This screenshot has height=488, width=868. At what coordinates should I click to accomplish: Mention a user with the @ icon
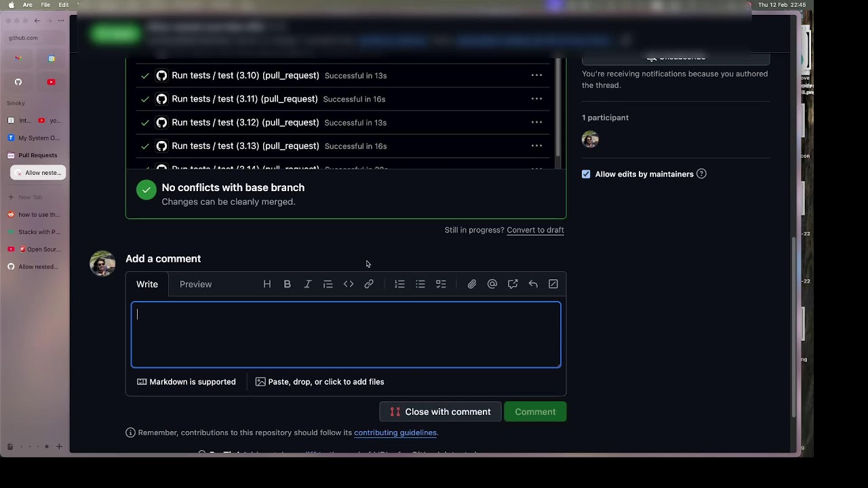492,284
